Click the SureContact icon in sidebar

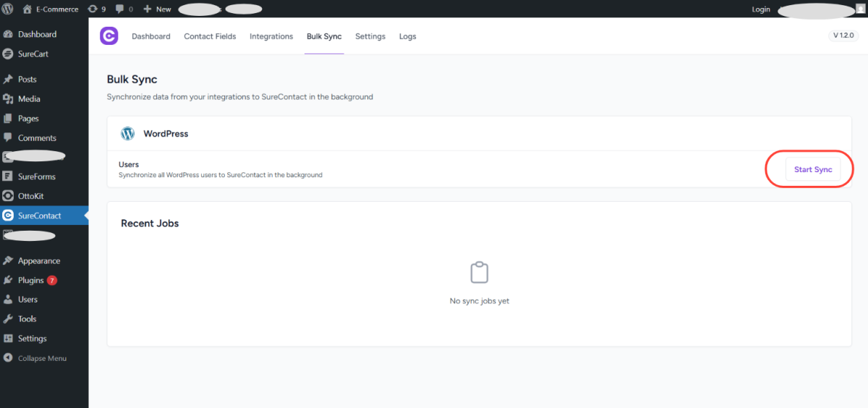click(8, 216)
